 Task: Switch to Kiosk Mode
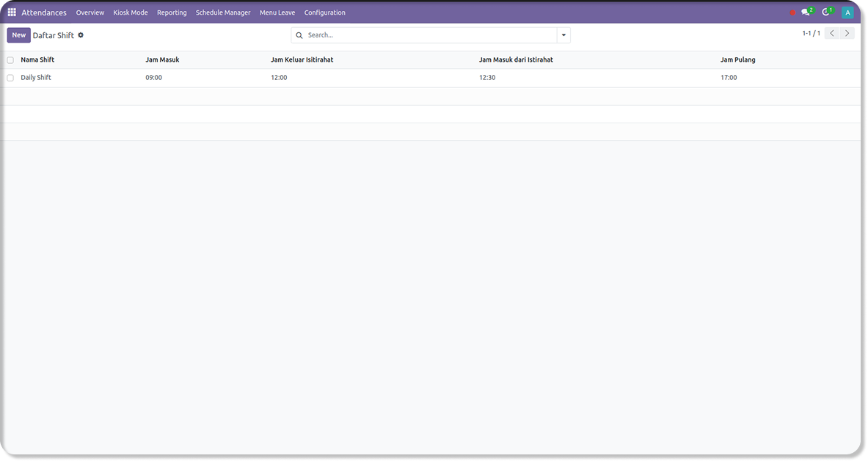(131, 12)
